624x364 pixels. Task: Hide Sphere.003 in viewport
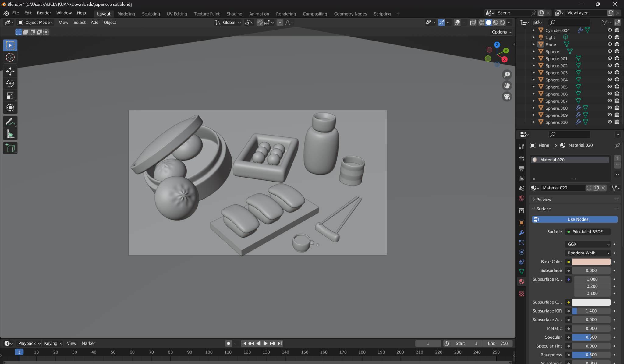click(609, 72)
